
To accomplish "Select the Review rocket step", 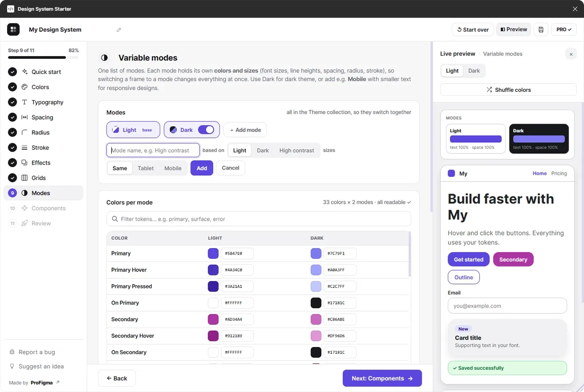I will tap(43, 223).
